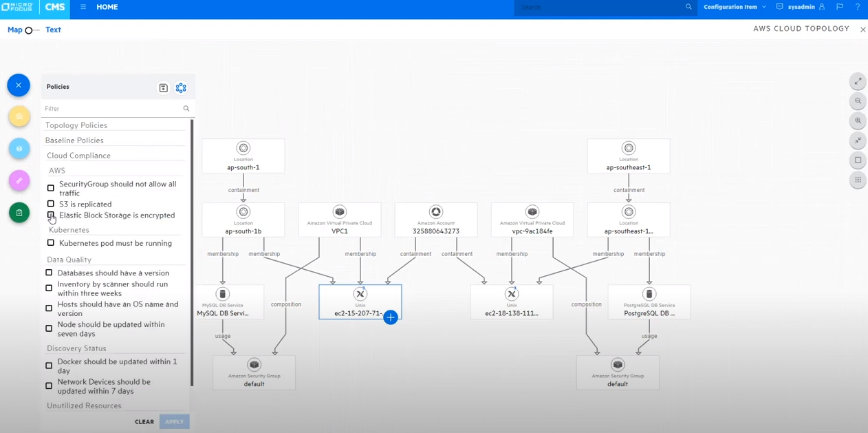Select the pink link sidebar icon
Viewport: 868px width, 433px height.
[x=19, y=180]
